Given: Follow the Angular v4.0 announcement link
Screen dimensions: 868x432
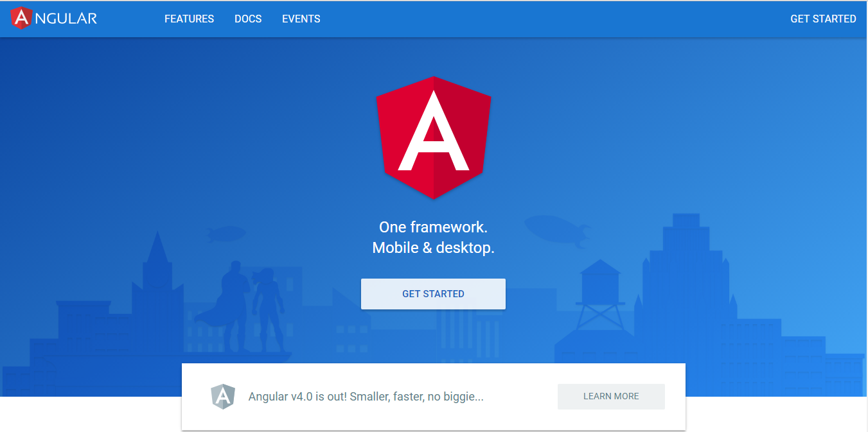Looking at the screenshot, I should pos(366,396).
